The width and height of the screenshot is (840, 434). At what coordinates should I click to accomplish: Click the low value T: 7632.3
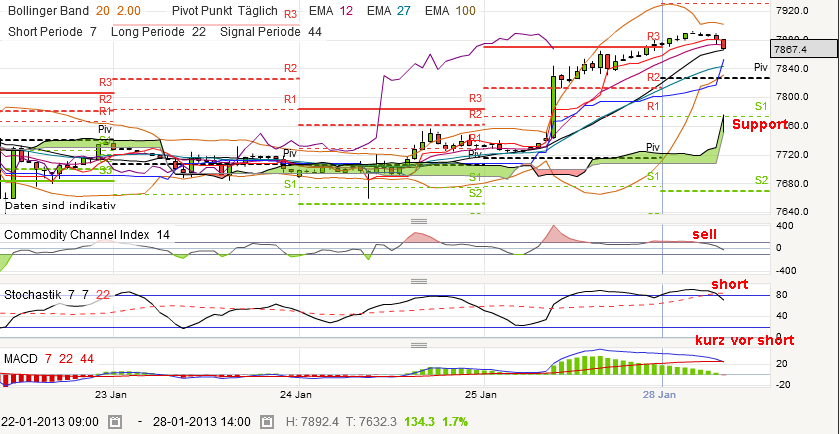tap(371, 421)
